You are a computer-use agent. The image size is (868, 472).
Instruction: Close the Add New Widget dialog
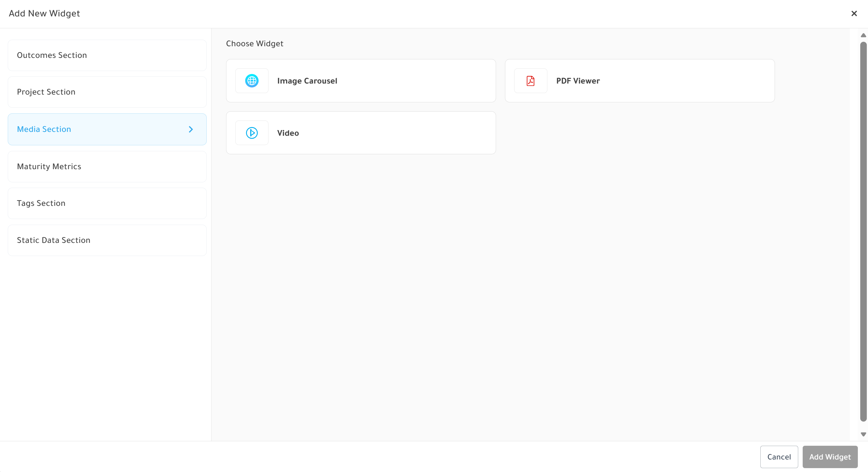tap(854, 13)
